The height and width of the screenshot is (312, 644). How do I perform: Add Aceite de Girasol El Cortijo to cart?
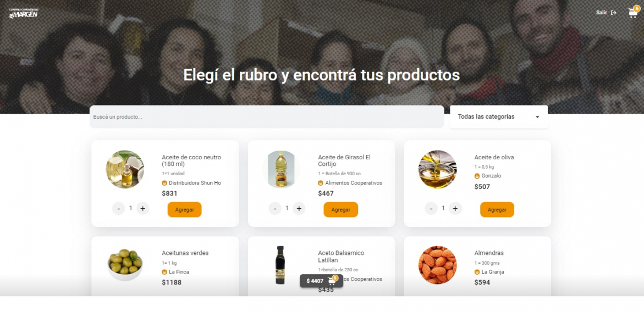coord(341,209)
